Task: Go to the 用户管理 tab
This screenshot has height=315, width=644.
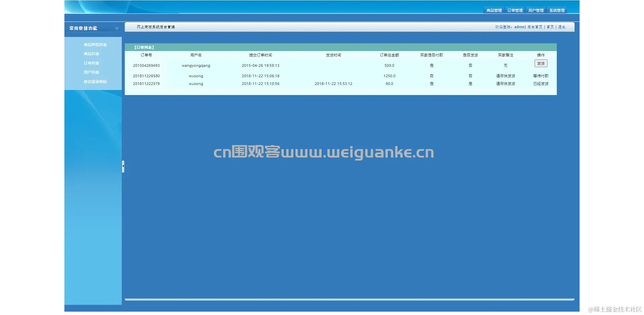Action: (x=536, y=10)
